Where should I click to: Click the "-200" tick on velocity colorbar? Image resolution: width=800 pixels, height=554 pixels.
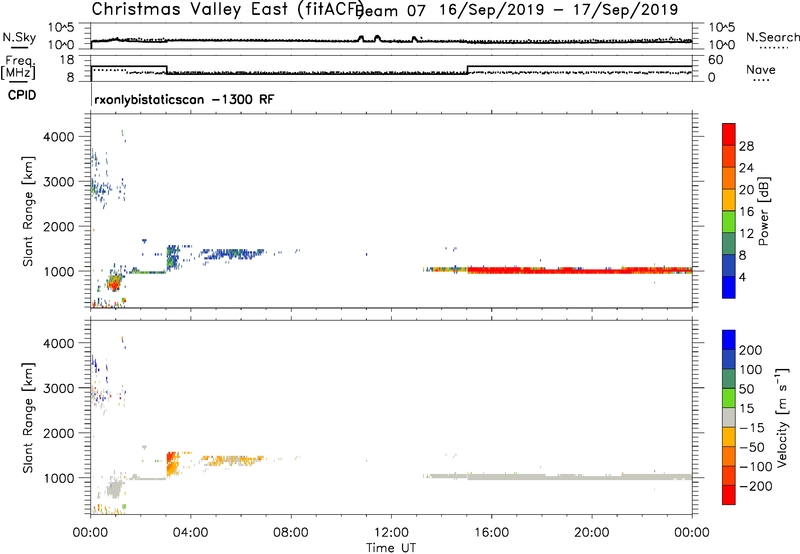point(755,486)
